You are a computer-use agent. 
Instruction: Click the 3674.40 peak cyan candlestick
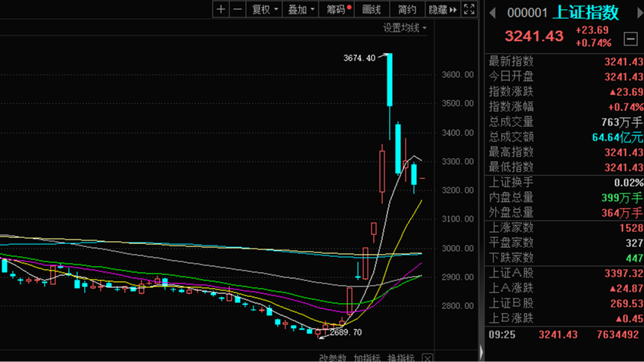coord(390,80)
